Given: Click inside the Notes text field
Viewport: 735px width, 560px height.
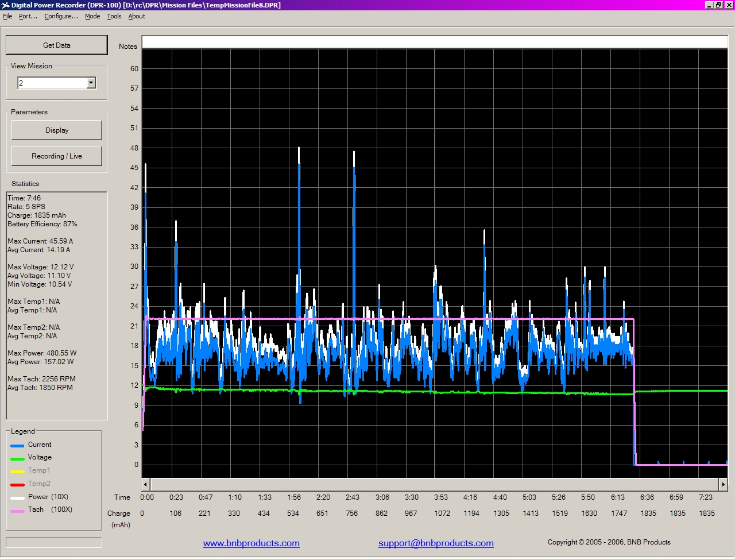Looking at the screenshot, I should [434, 42].
